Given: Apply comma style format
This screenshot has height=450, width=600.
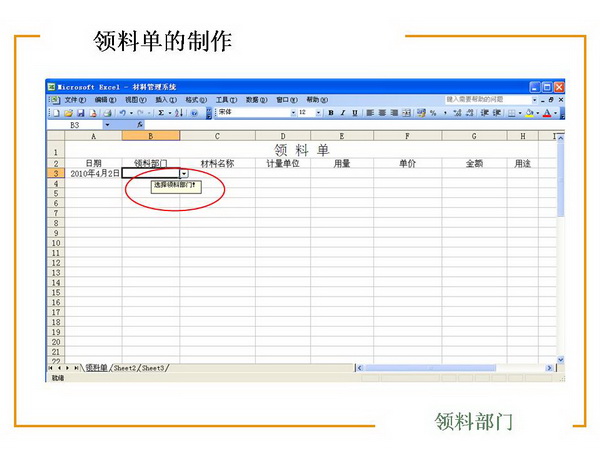Looking at the screenshot, I should tap(445, 113).
